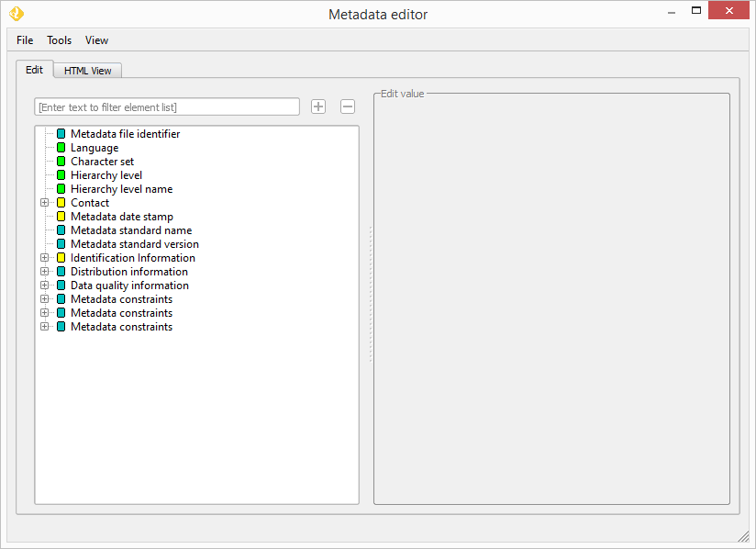The width and height of the screenshot is (756, 549).
Task: Select the Edit tab
Action: click(x=34, y=69)
